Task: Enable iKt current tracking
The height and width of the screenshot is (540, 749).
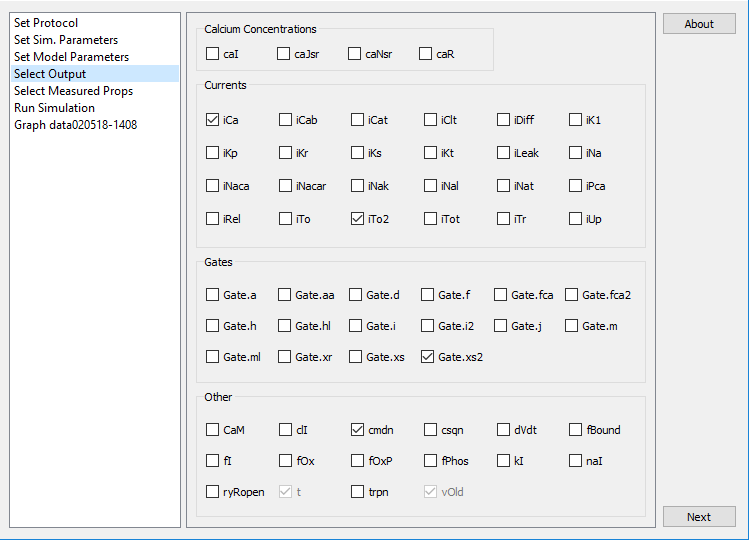Action: (430, 152)
